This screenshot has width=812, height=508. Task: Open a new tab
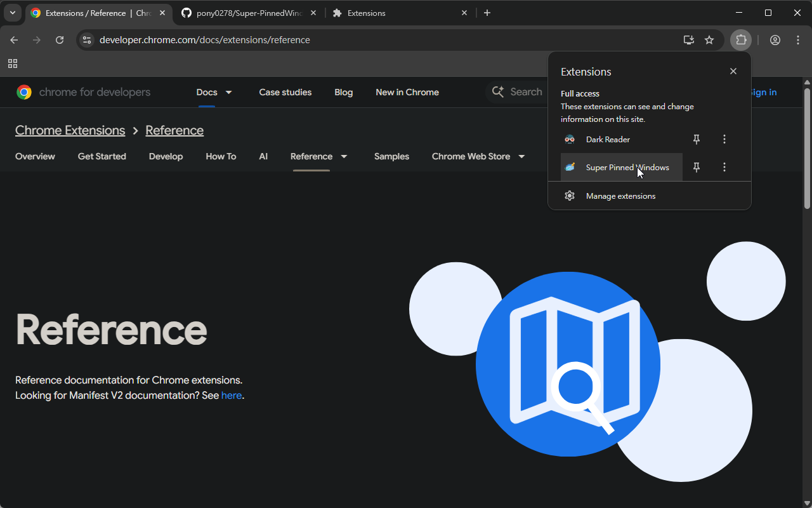tap(487, 13)
